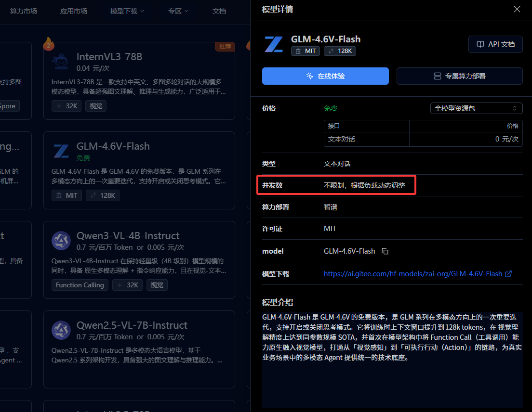Screen dimensions: 532x412
Task: Click the MIT license tag in details header
Action: point(306,51)
